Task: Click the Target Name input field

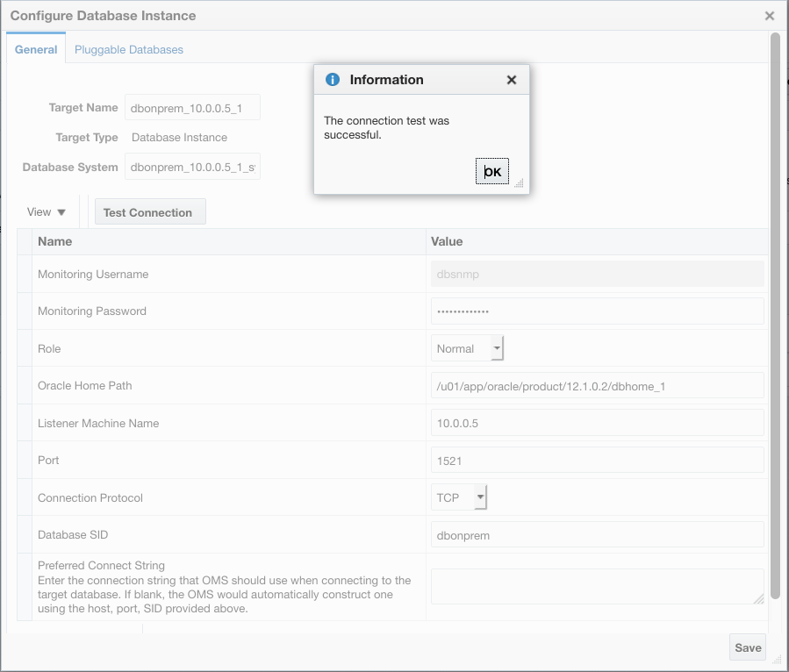Action: tap(192, 108)
